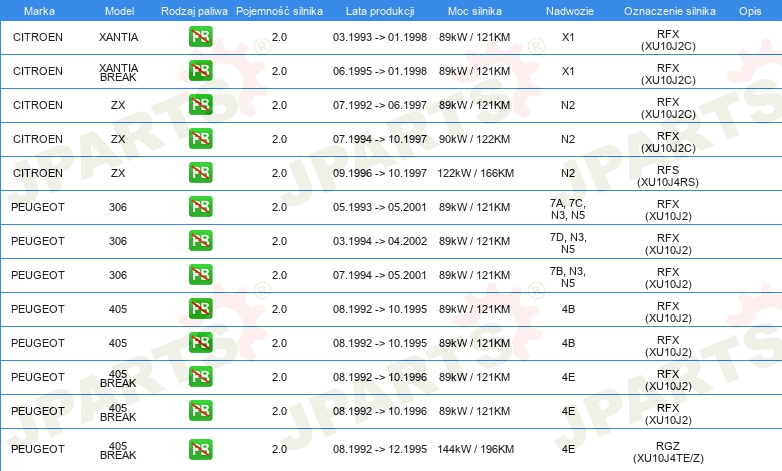Select the "09.1996 -> 10.1997" production years cell
Viewport: 782px width, 471px height.
click(380, 173)
